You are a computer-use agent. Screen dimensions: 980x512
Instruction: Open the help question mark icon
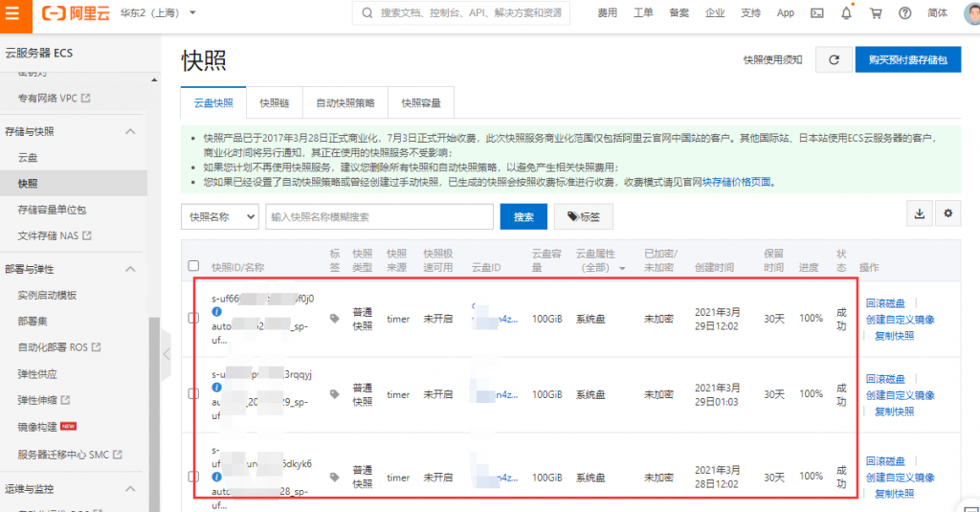tap(905, 13)
